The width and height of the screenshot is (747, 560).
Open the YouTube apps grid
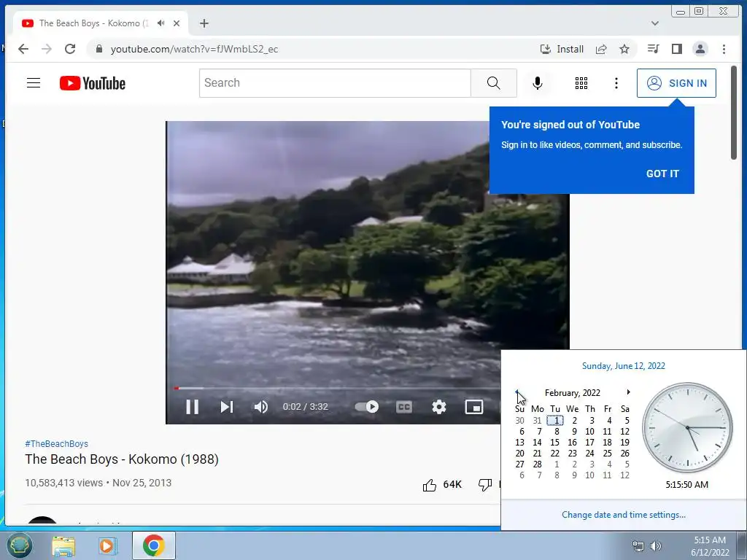(x=581, y=83)
